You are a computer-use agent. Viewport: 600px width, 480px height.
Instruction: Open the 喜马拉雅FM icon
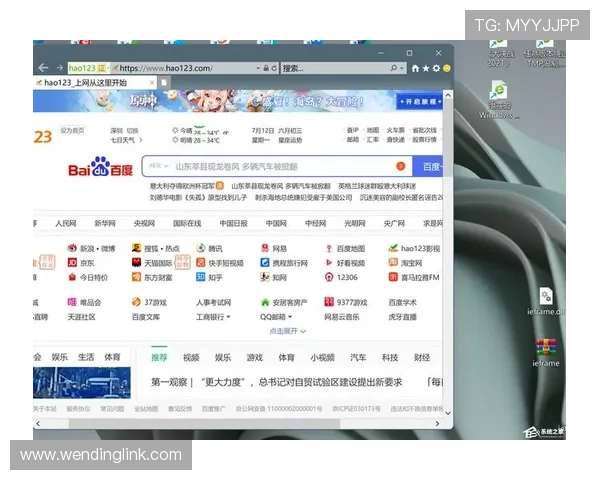pos(393,277)
